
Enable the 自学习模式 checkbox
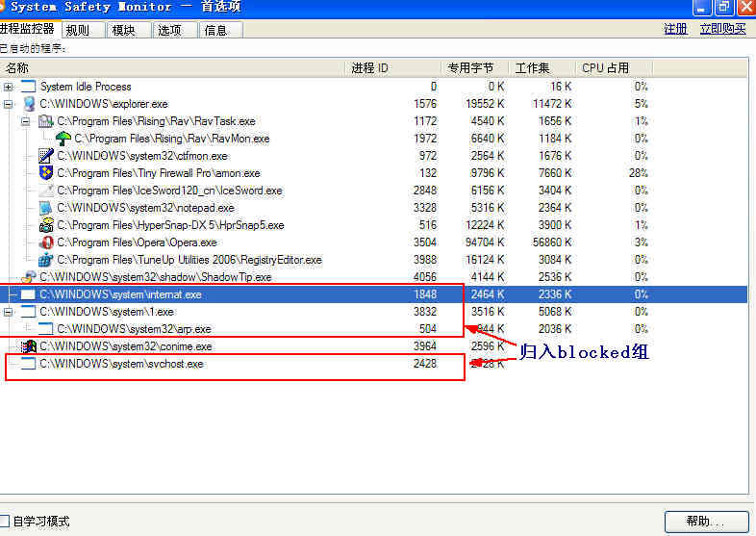pos(5,521)
